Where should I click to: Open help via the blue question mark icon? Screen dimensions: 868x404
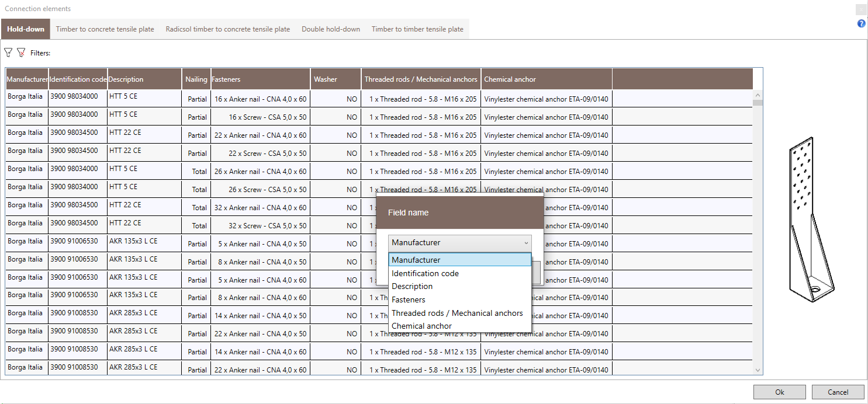pyautogui.click(x=861, y=24)
